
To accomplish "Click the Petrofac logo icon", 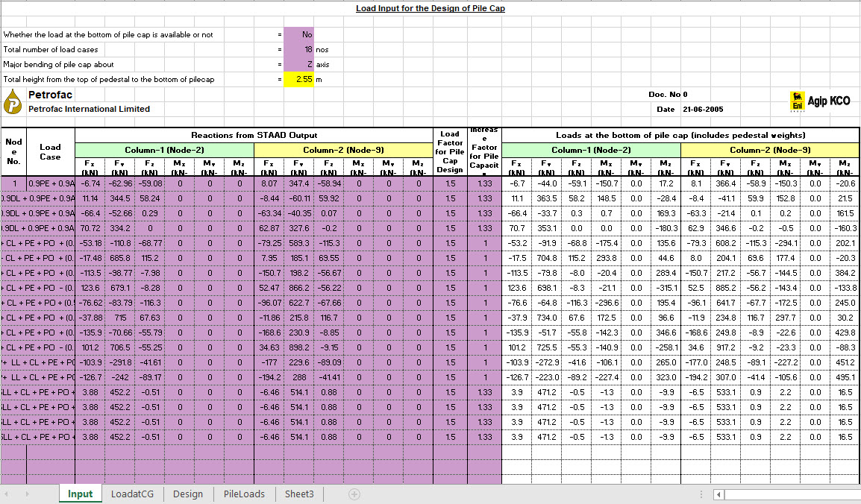I will (x=13, y=100).
